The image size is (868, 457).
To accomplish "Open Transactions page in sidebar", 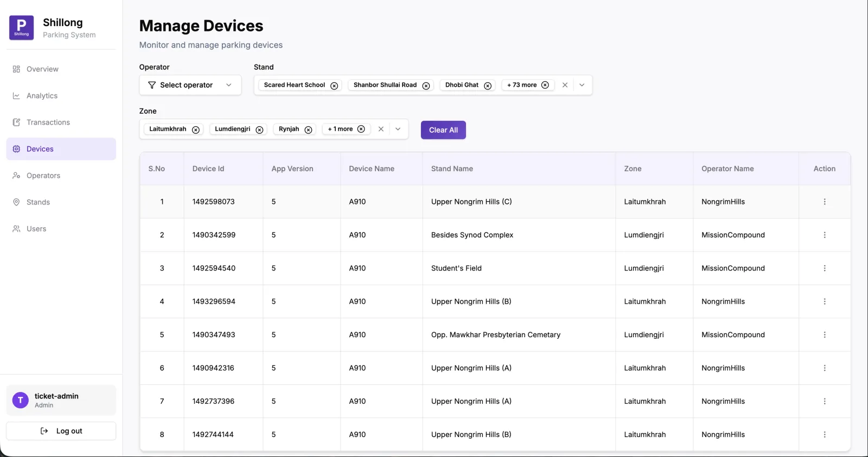I will [61, 122].
